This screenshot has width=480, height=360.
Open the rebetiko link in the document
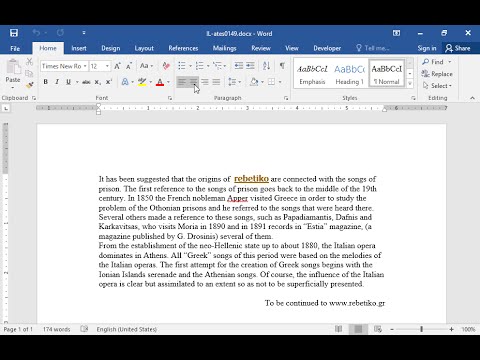(x=251, y=179)
